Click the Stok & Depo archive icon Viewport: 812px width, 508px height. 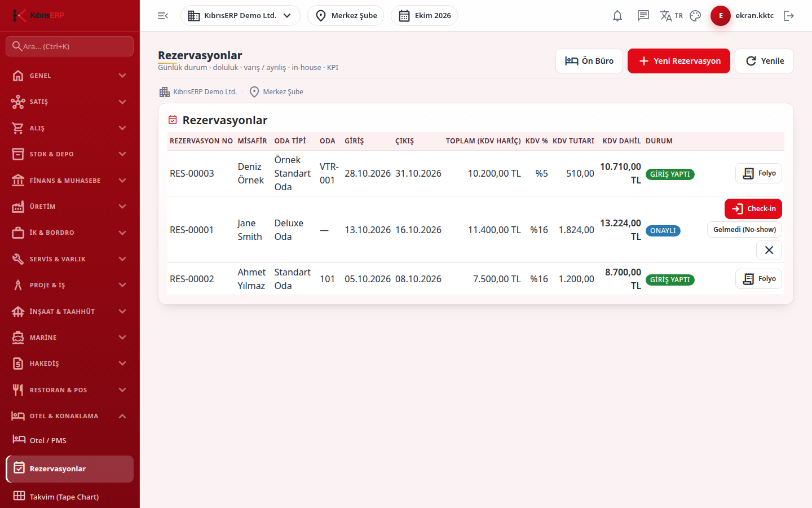18,154
